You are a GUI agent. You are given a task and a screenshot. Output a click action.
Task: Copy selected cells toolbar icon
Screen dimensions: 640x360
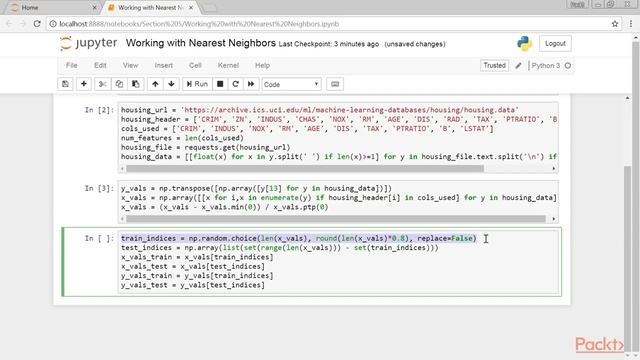point(119,84)
